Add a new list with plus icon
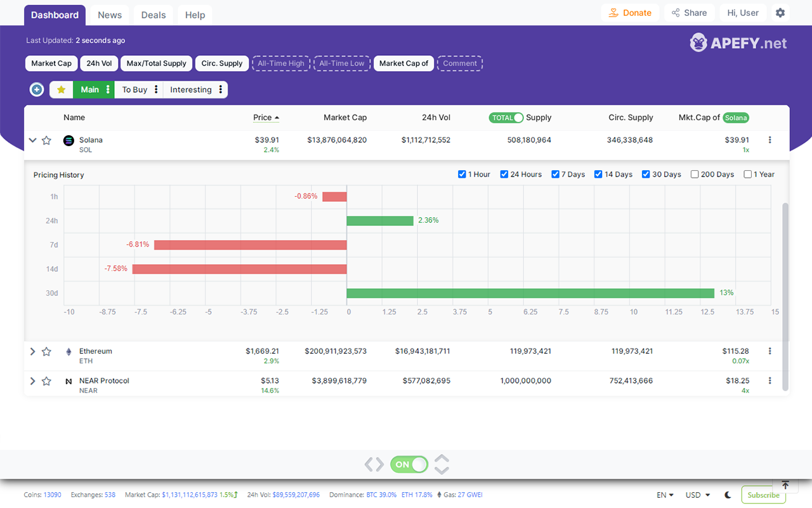 [37, 90]
